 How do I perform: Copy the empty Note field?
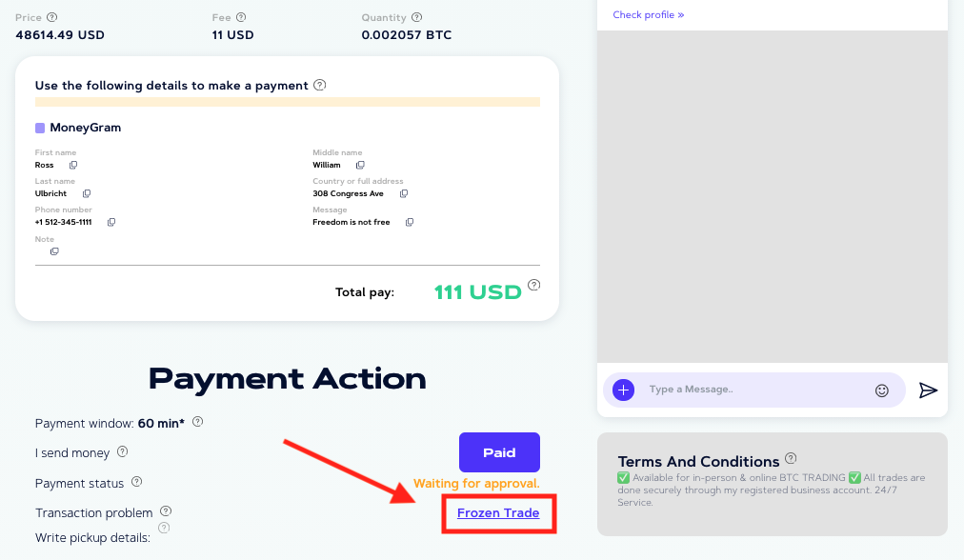(54, 251)
